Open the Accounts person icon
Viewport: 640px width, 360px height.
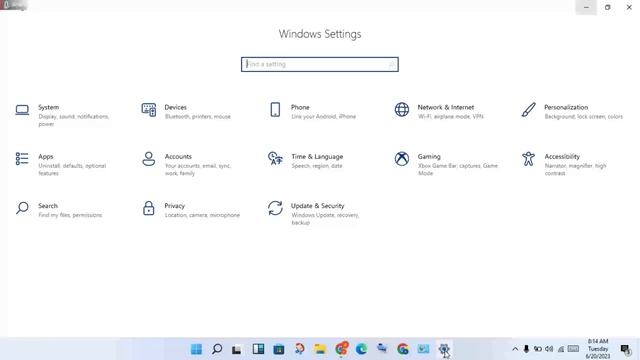coord(149,159)
